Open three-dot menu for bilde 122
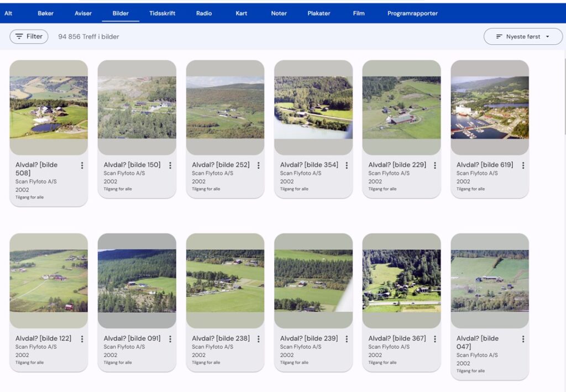 pos(82,339)
